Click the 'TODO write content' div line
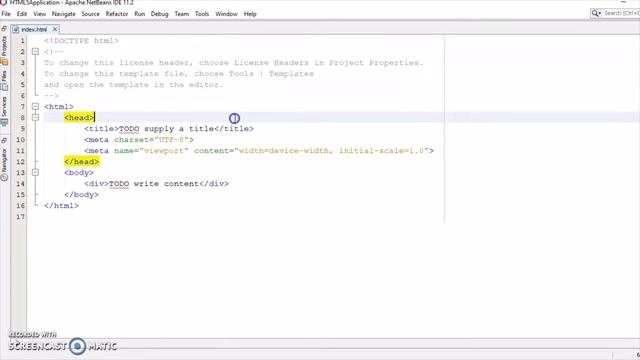640x360 pixels. [157, 184]
